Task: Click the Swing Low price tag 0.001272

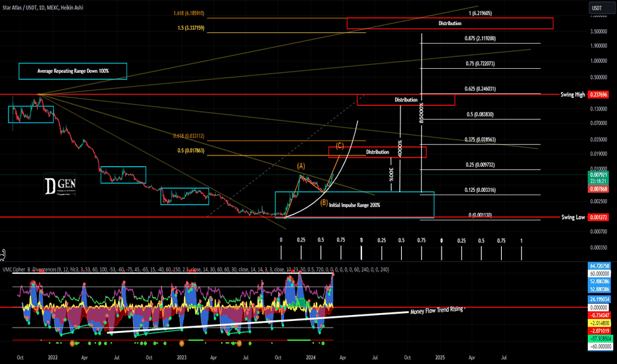Action: click(x=598, y=217)
